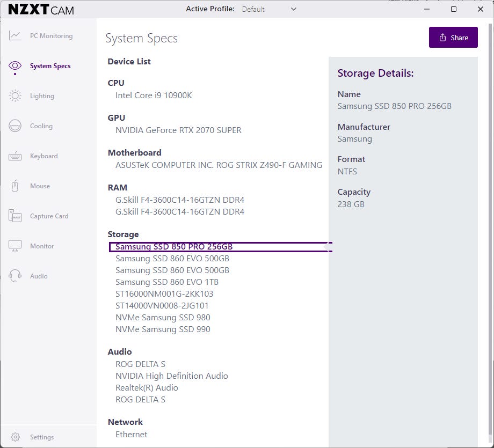Select the last ROG DELTA S entry

[141, 400]
